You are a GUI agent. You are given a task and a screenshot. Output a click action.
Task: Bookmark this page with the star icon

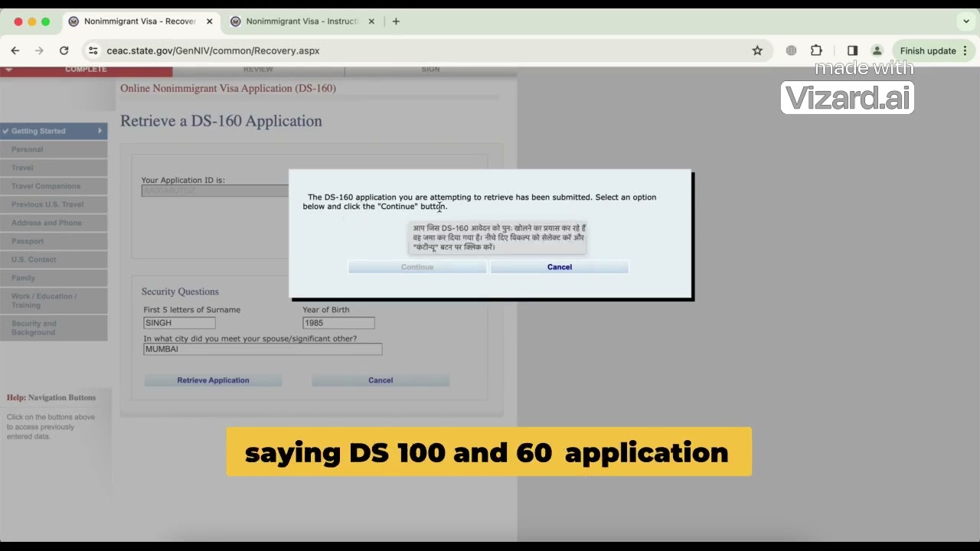pos(757,51)
